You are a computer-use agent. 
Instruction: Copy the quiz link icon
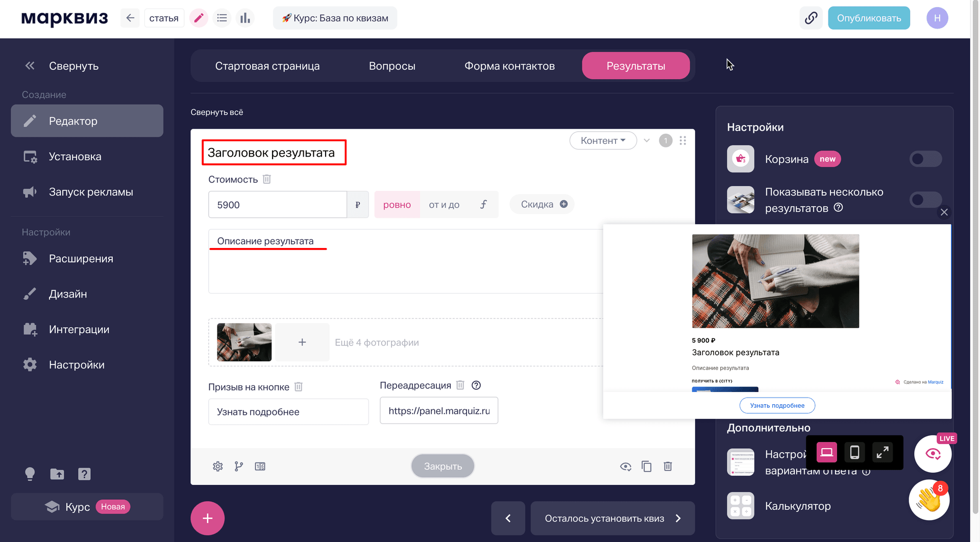[x=811, y=18]
